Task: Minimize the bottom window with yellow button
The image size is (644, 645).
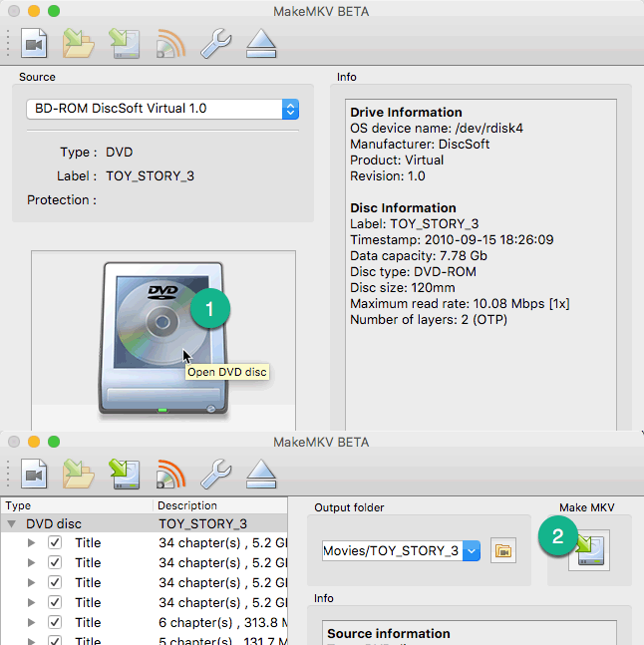Action: click(x=34, y=442)
